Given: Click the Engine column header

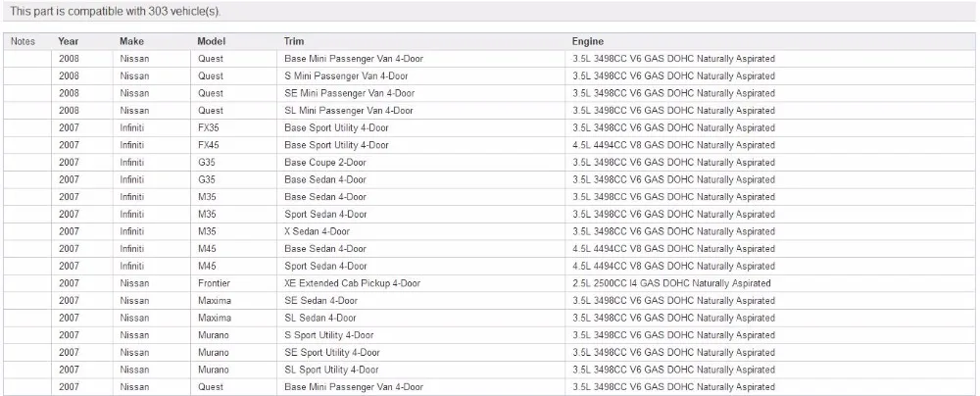Looking at the screenshot, I should click(x=588, y=41).
